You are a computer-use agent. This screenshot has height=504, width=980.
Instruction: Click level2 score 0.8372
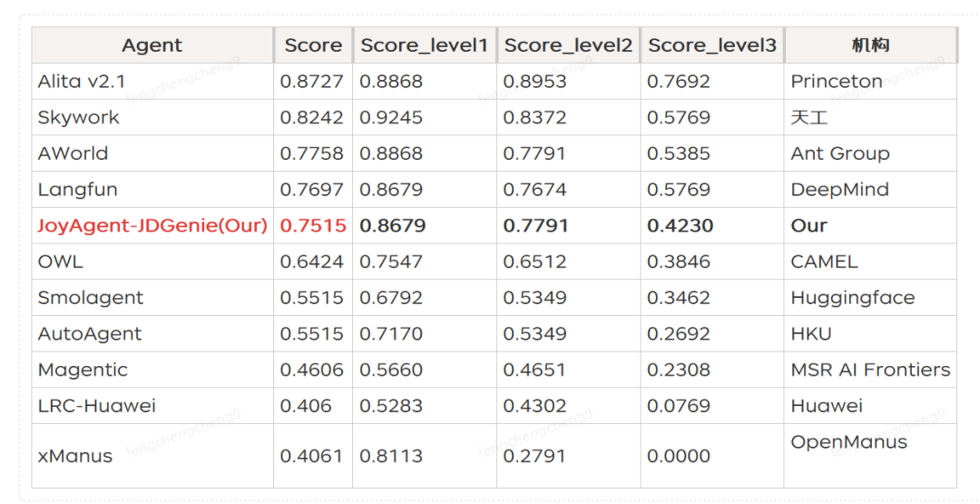tap(535, 117)
